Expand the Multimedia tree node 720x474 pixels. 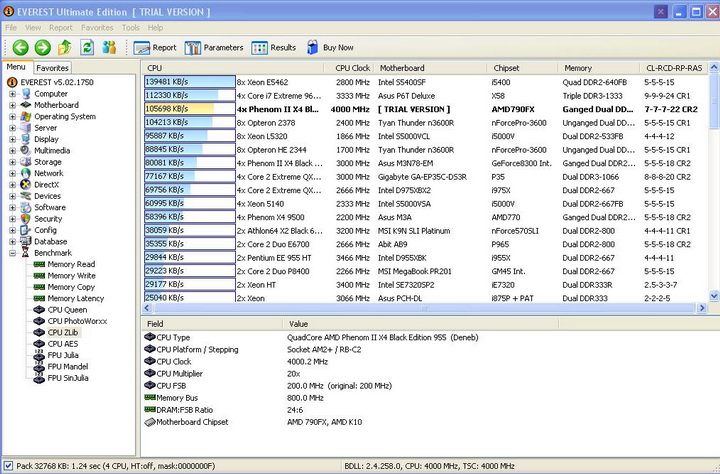[12, 151]
